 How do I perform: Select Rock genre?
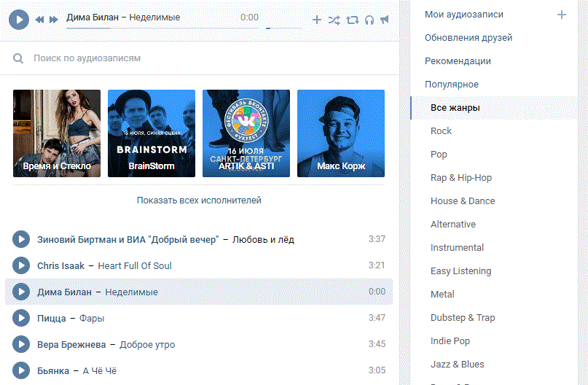click(x=441, y=131)
